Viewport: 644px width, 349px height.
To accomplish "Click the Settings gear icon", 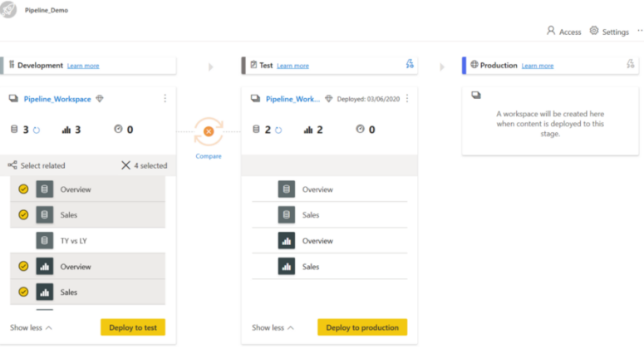I will (594, 31).
